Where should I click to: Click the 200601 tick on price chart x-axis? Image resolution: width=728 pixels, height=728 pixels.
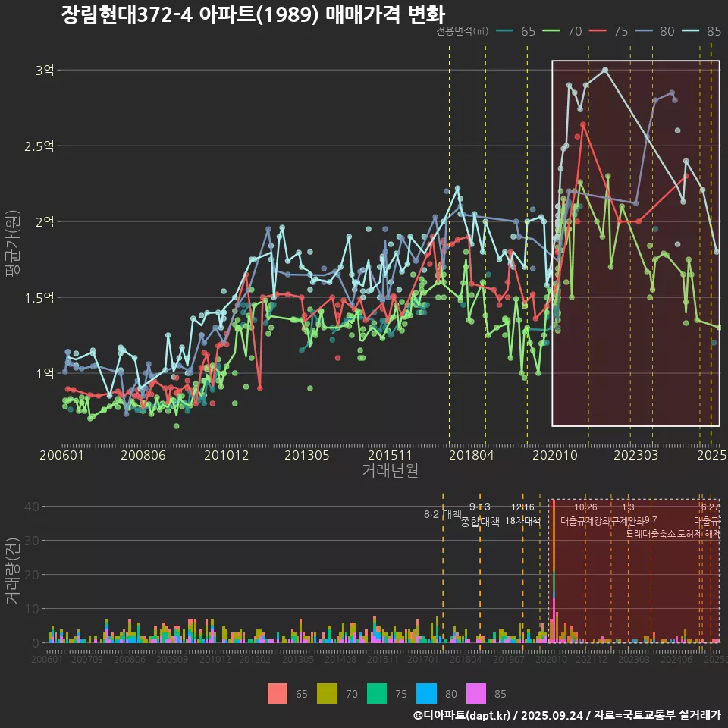[61, 455]
